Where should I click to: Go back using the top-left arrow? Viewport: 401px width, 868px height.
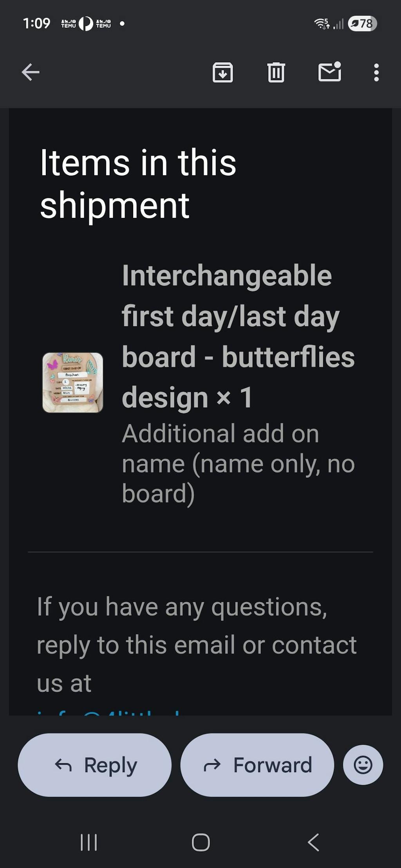31,72
